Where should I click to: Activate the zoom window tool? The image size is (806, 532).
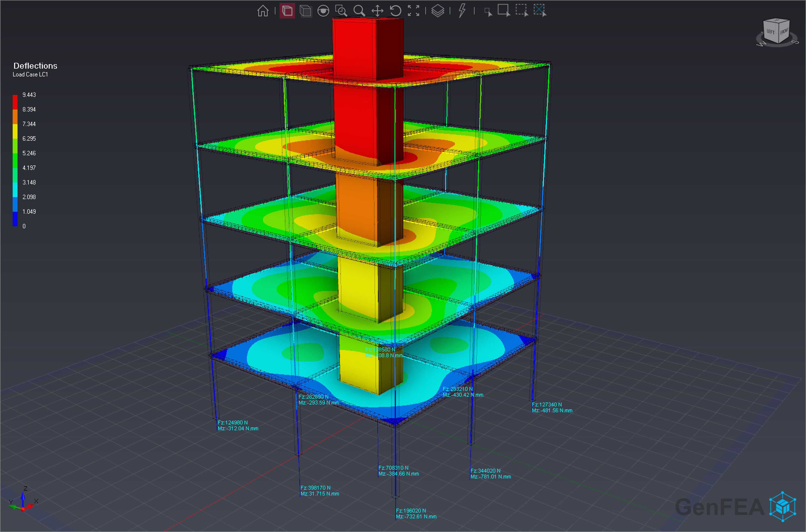coord(342,11)
